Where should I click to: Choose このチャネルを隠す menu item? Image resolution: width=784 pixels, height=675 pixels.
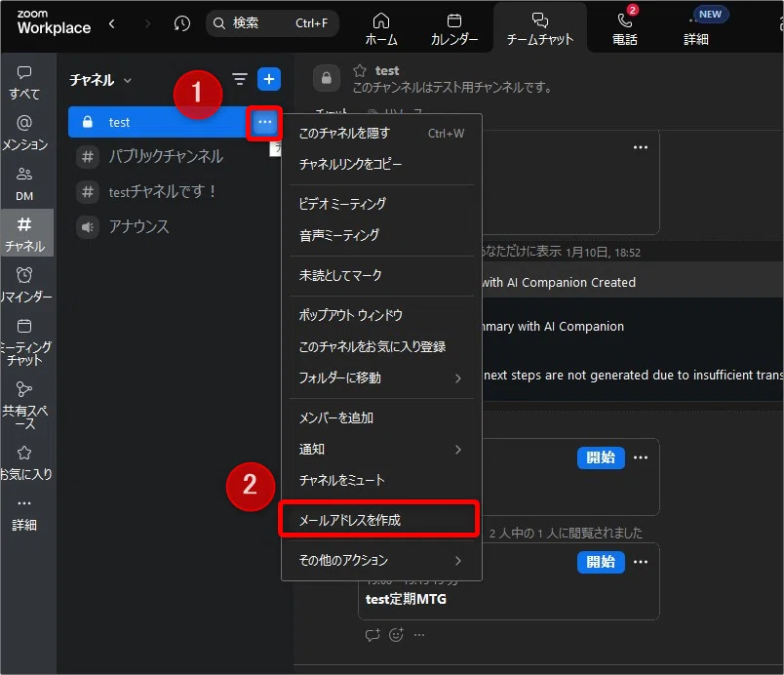pos(381,134)
